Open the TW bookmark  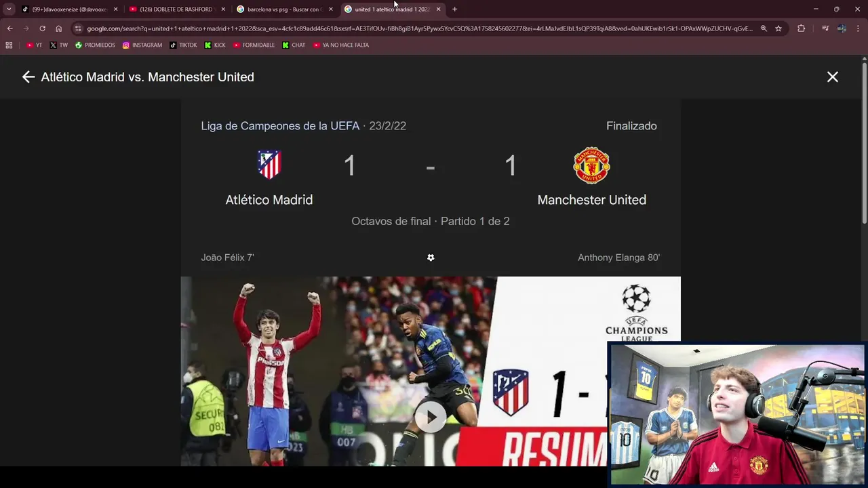point(58,45)
